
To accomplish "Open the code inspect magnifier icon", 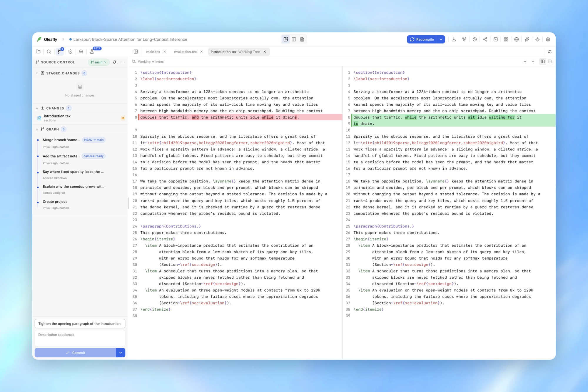I will 81,52.
